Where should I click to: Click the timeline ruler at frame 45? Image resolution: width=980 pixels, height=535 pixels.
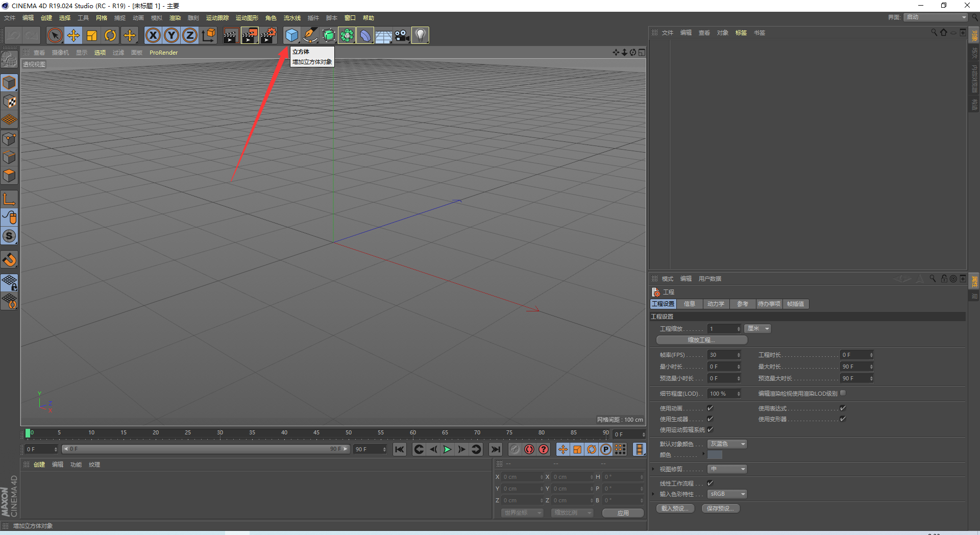316,433
